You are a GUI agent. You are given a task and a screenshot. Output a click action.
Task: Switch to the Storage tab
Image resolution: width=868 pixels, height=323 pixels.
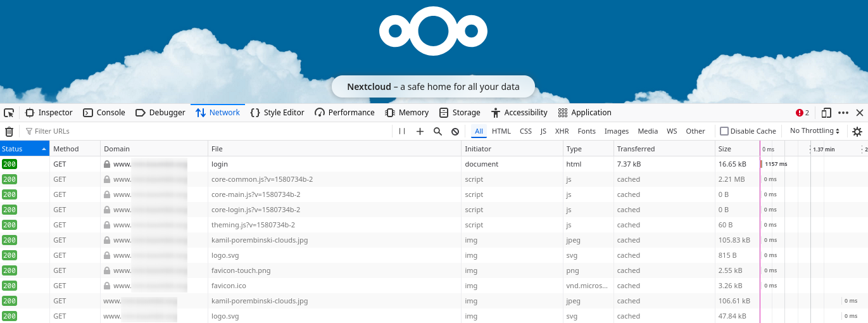point(460,113)
